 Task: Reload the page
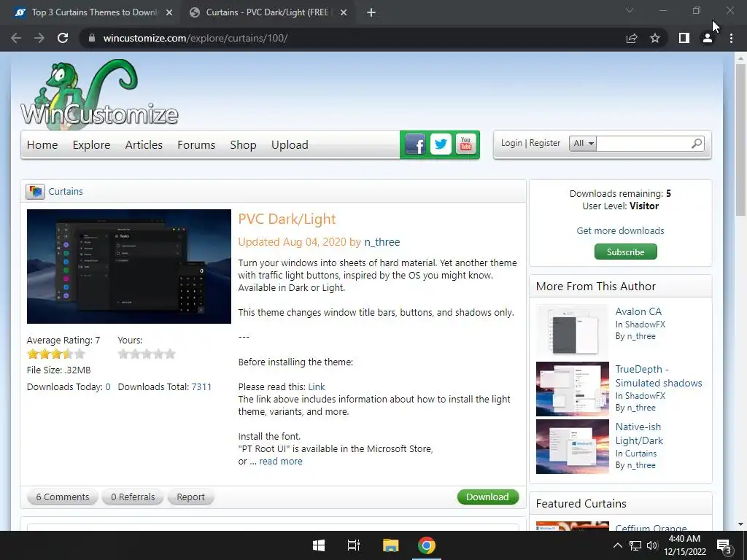(x=63, y=38)
